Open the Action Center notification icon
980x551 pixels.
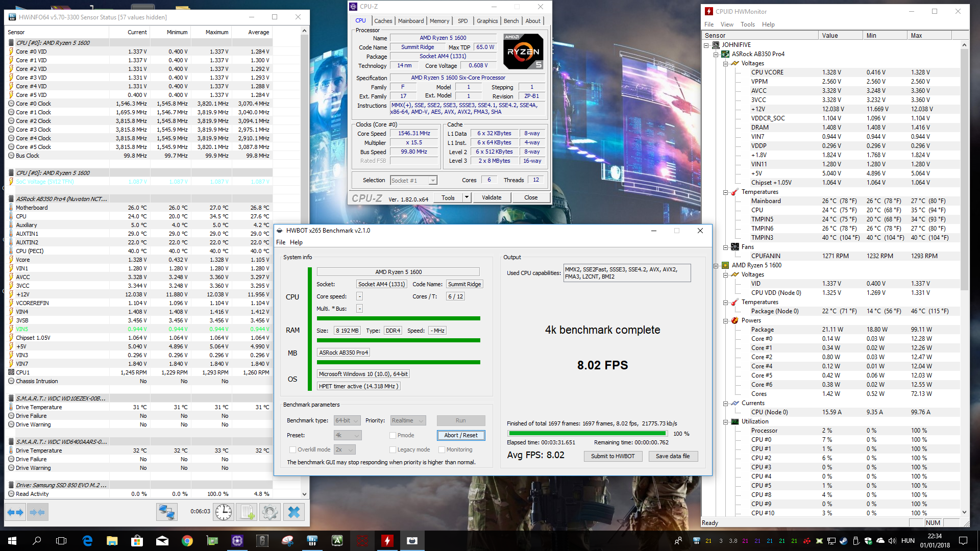963,541
